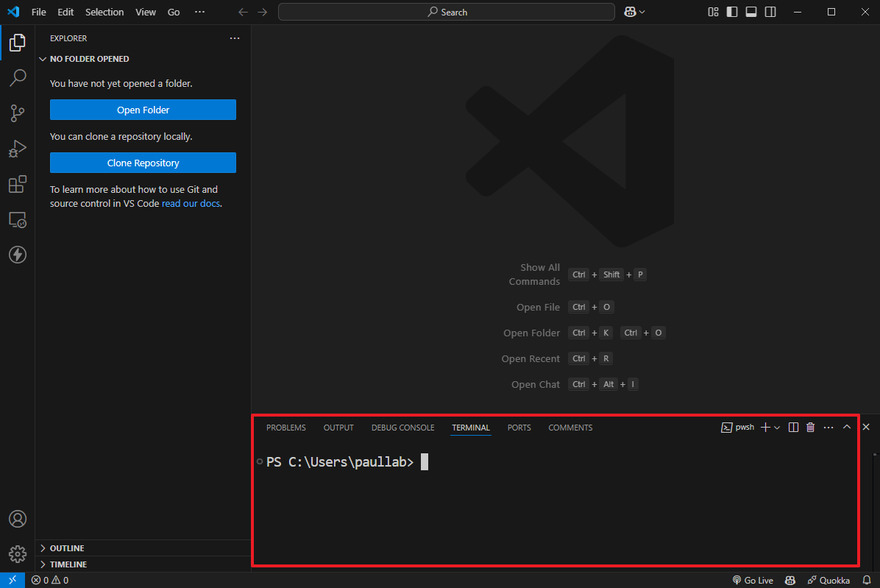Kill terminal with the trash icon

[x=810, y=428]
